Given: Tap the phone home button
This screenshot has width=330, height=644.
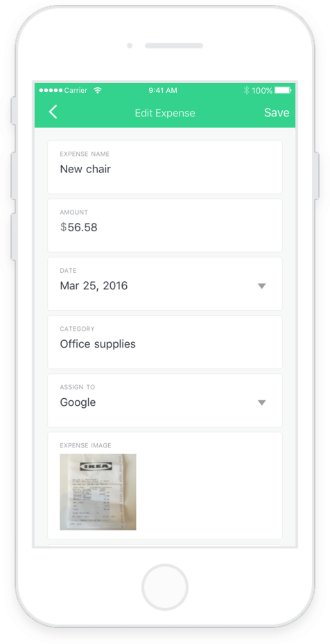Looking at the screenshot, I should click(x=165, y=587).
